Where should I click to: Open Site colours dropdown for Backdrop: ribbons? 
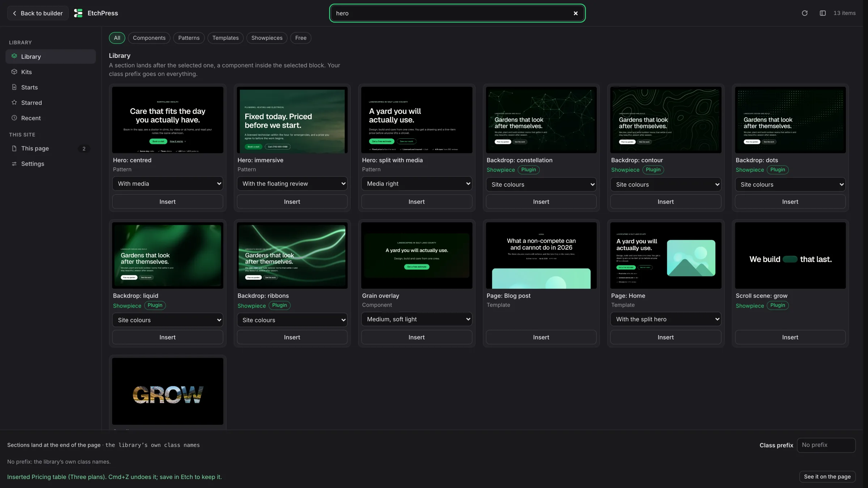[x=292, y=320]
